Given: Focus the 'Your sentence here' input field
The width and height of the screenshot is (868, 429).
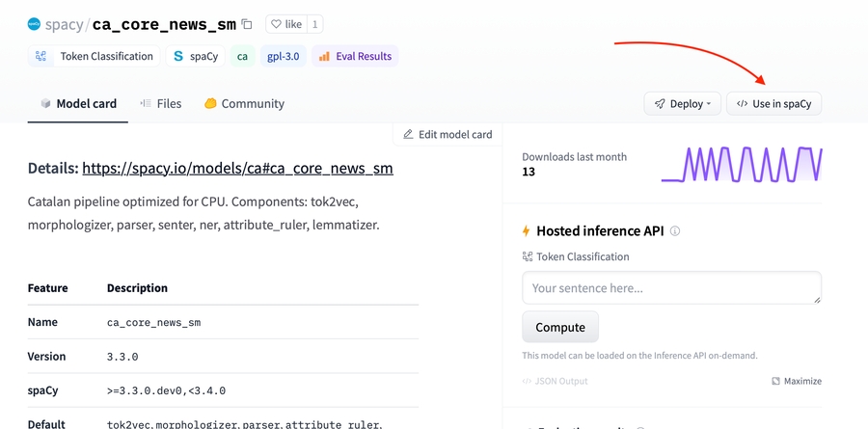Looking at the screenshot, I should tap(671, 287).
